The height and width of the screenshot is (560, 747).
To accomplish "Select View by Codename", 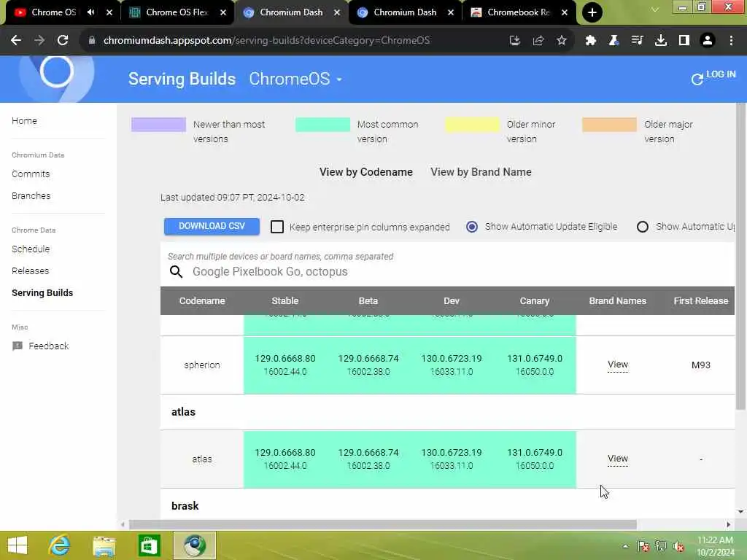I will tap(366, 172).
